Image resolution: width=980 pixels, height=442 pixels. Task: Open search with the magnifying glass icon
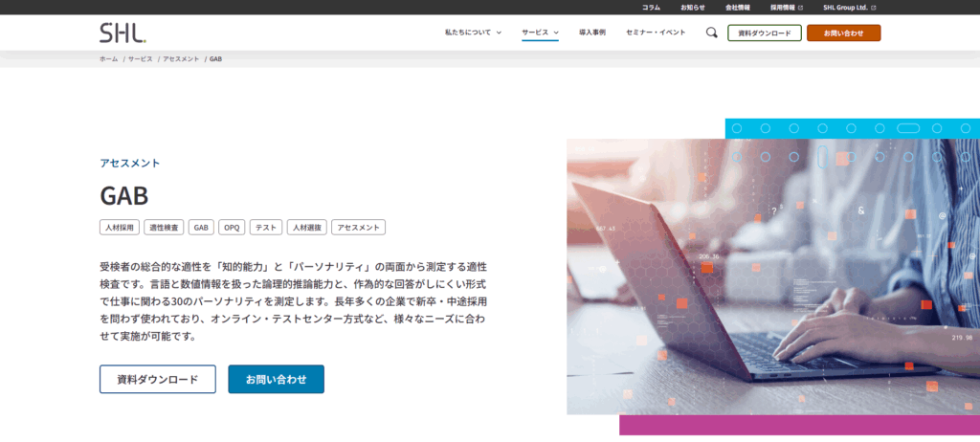coord(711,33)
